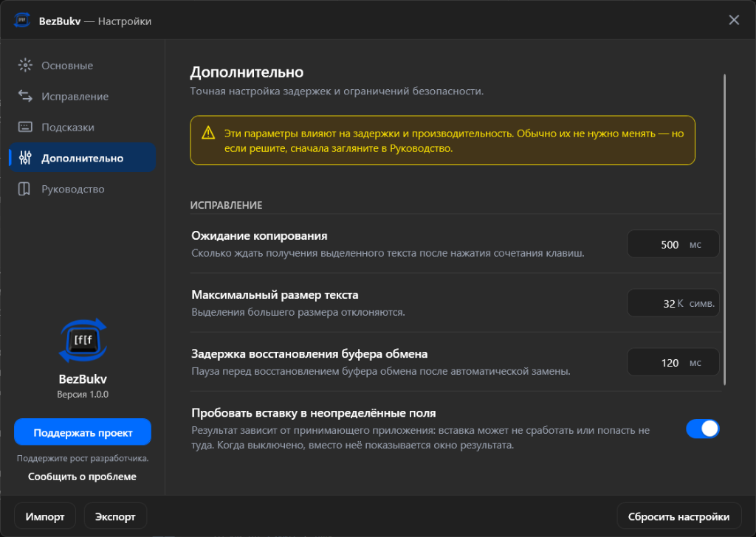The height and width of the screenshot is (537, 756).
Task: Close the settings window
Action: pyautogui.click(x=734, y=20)
